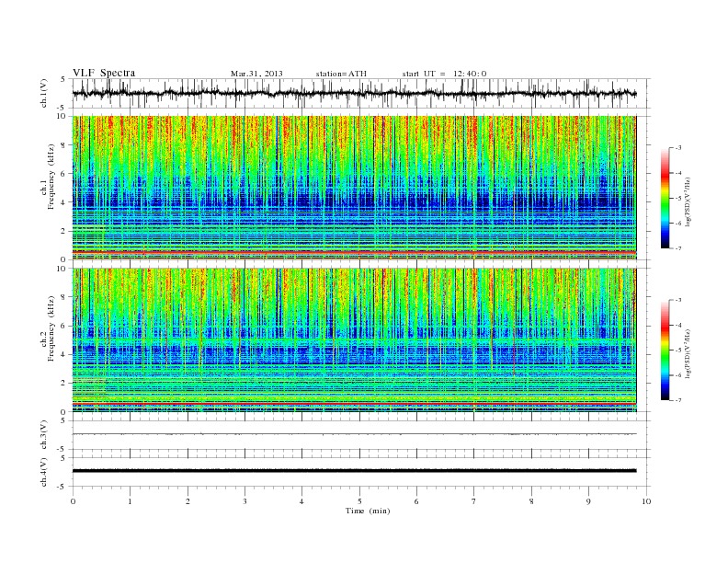Click the ch.2 "Frequency (kHz)" axis label

click(x=51, y=328)
